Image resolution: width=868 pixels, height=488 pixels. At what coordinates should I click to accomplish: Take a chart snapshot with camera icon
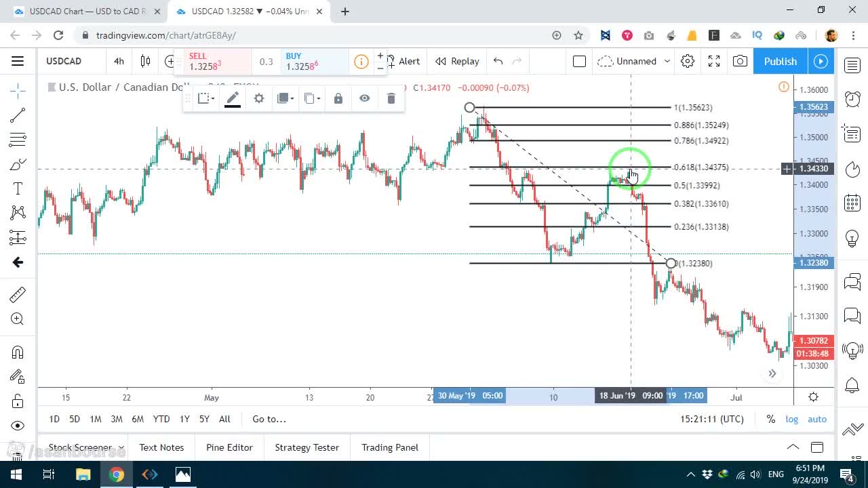point(740,61)
